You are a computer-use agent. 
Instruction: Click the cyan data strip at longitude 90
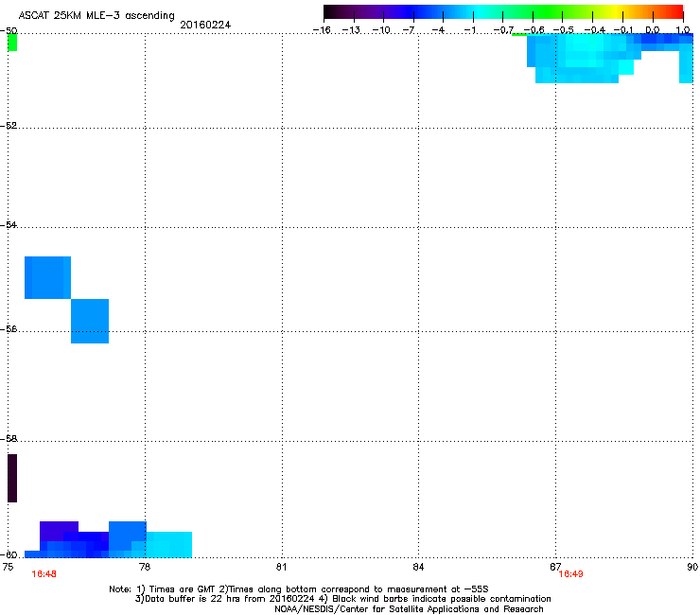pos(686,67)
